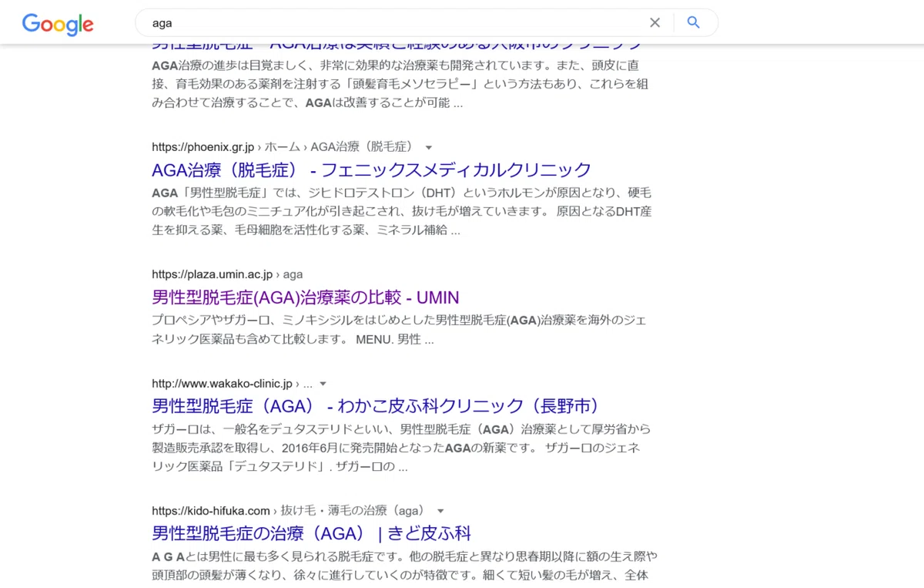
Task: Open dropdown arrow beside wakako-clinic.jp URL
Action: (x=323, y=384)
